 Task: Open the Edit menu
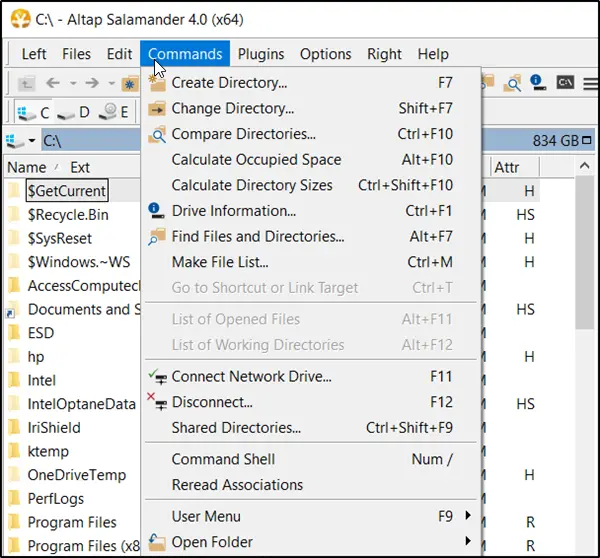pyautogui.click(x=119, y=54)
